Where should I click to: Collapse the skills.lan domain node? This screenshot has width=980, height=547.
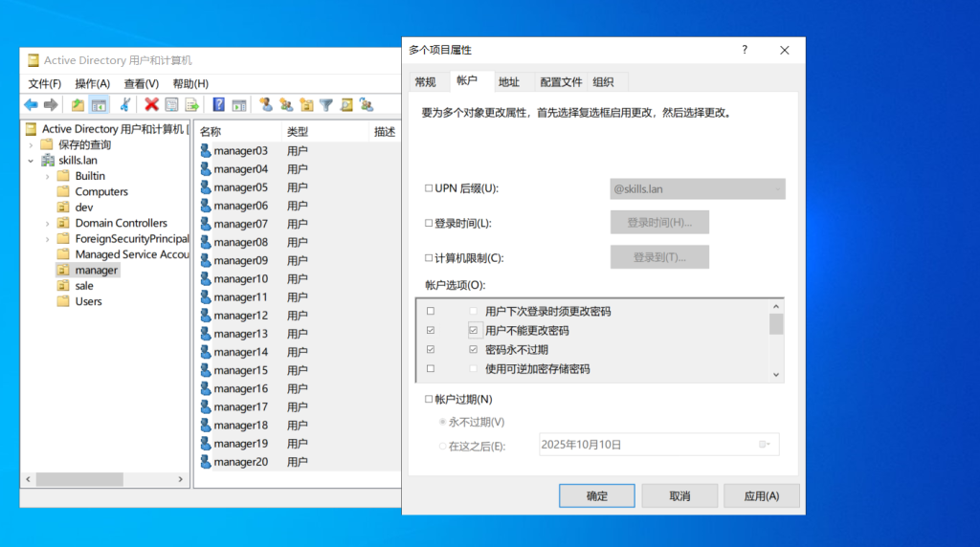[x=31, y=161]
